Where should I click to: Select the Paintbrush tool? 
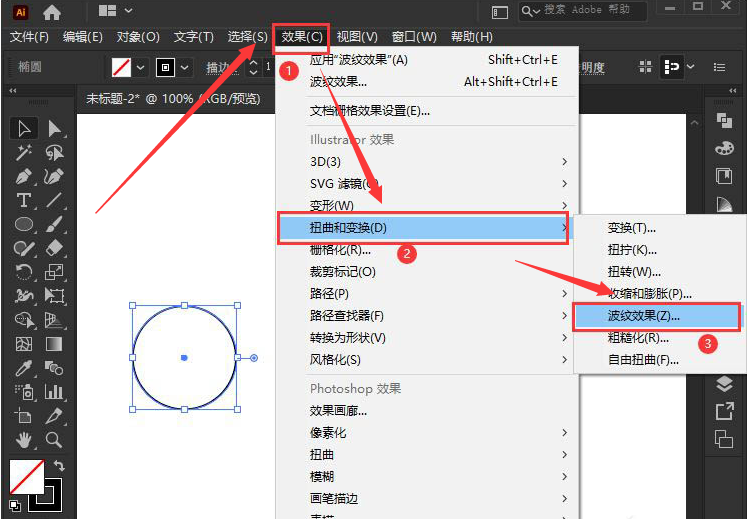[x=54, y=224]
